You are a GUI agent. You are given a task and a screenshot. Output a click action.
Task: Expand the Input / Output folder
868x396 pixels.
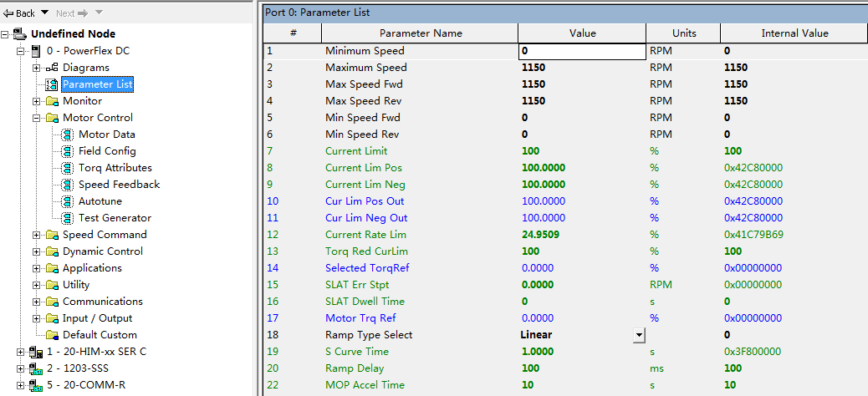click(37, 318)
